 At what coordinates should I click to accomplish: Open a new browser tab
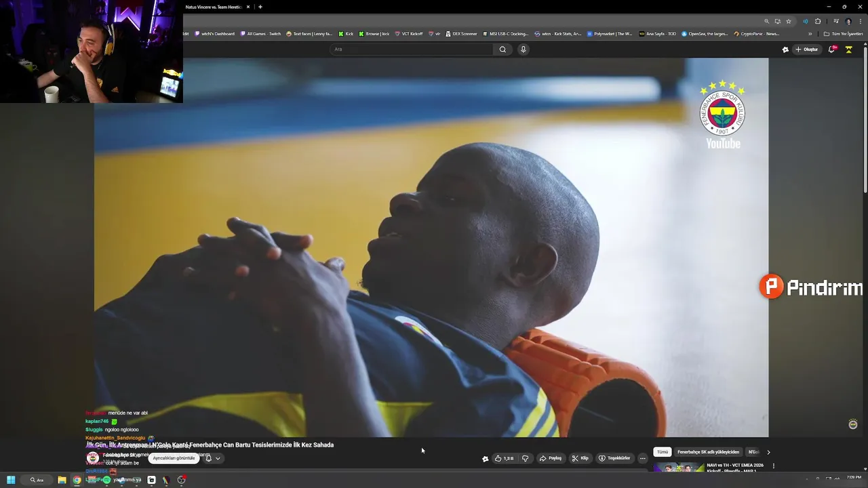point(260,7)
